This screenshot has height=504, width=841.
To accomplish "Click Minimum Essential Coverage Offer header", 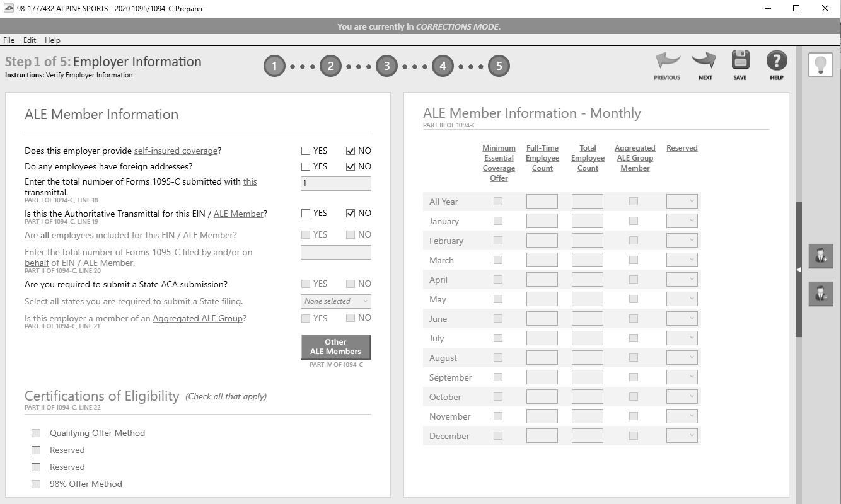I will point(499,163).
